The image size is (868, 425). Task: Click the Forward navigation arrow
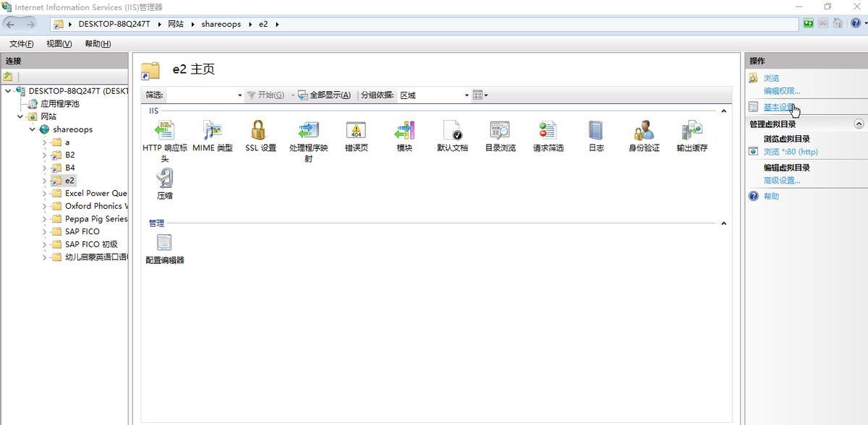(30, 24)
